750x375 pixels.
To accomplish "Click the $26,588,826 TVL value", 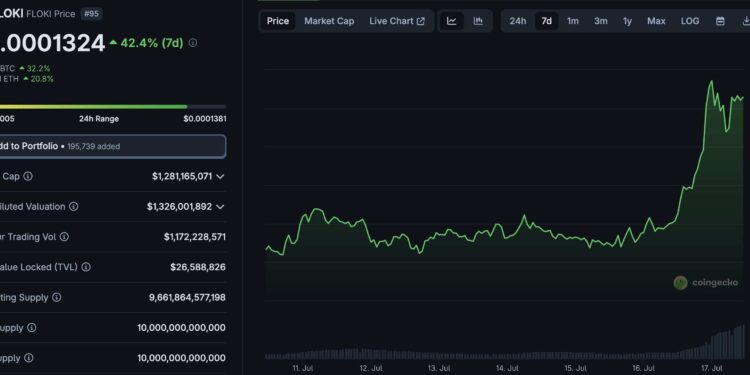I will coord(198,267).
